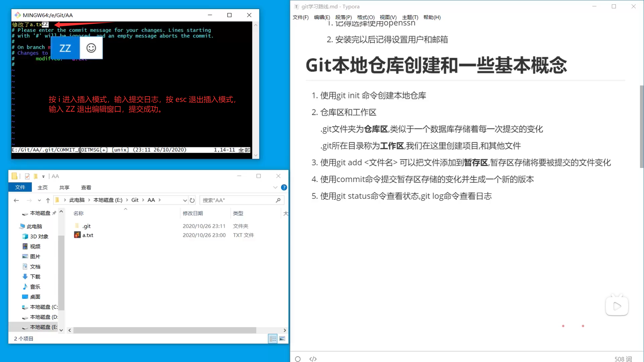The width and height of the screenshot is (644, 362).
Task: Click the smiley emoji icon in the terminal popup
Action: (91, 48)
